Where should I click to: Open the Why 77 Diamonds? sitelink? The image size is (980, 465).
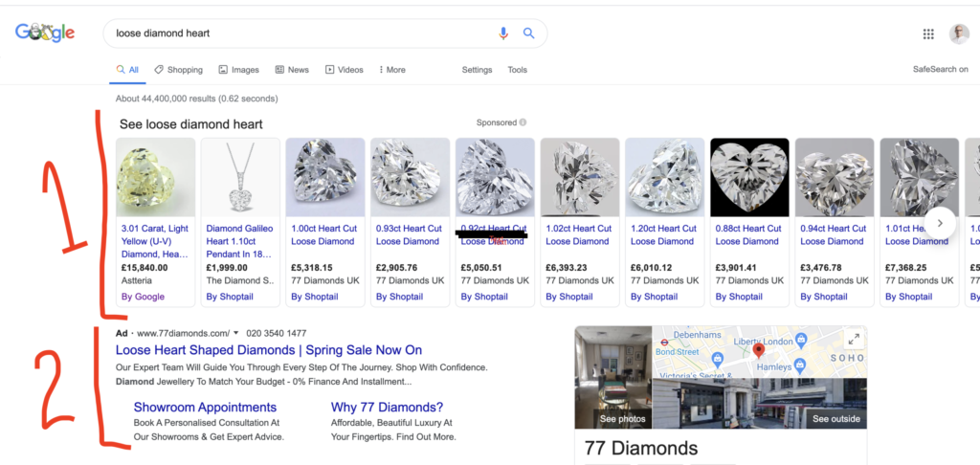[x=387, y=408]
